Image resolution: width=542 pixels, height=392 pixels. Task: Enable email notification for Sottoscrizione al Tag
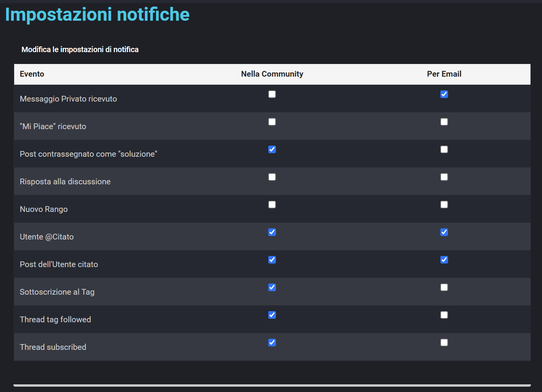tap(444, 287)
